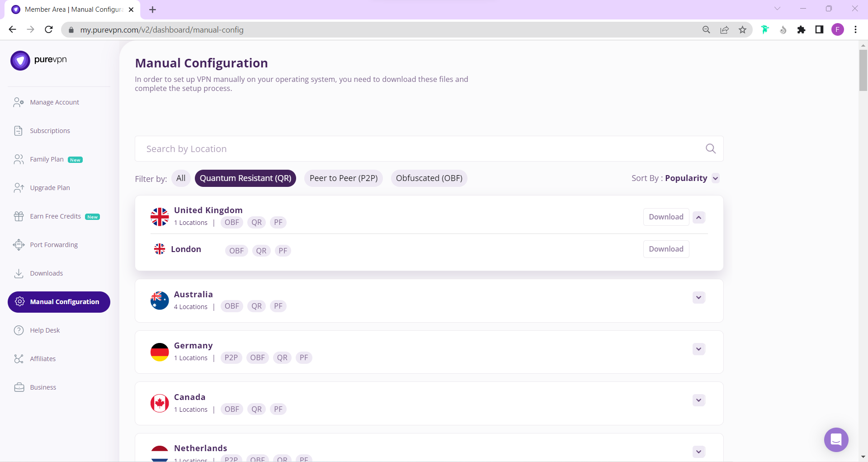This screenshot has width=868, height=462.
Task: Expand the Germany locations
Action: point(699,349)
